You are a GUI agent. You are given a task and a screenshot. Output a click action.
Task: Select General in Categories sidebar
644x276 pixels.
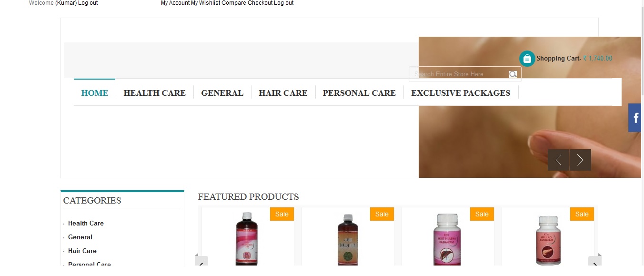[80, 237]
